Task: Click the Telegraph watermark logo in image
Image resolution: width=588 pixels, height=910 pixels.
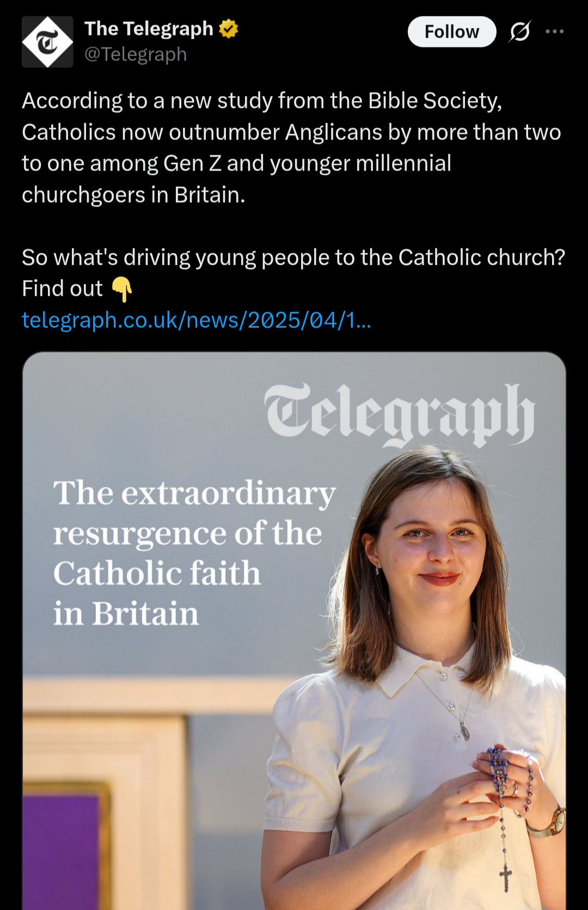Action: pyautogui.click(x=400, y=415)
